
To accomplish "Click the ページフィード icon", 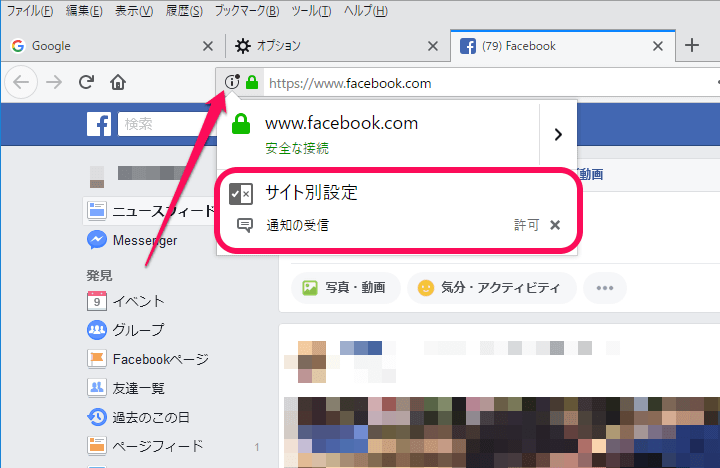I will coord(97,446).
